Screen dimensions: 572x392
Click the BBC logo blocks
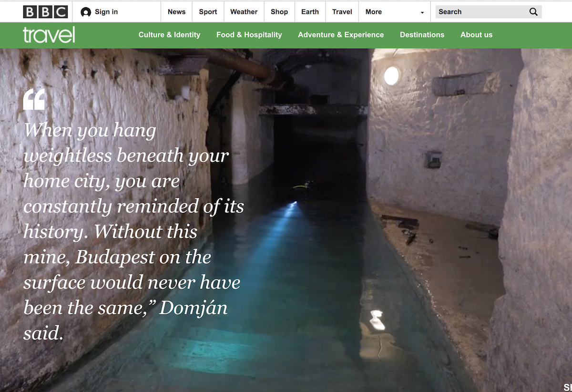(x=45, y=12)
